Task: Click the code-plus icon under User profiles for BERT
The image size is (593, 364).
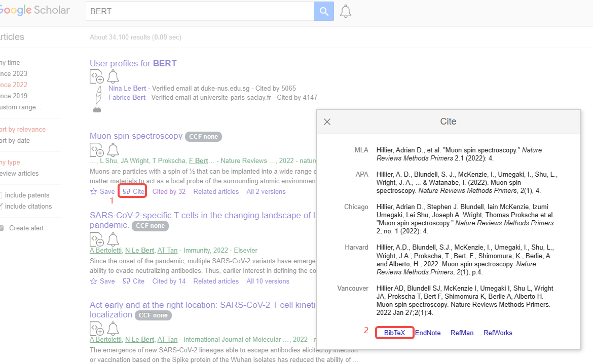Action: pos(97,76)
